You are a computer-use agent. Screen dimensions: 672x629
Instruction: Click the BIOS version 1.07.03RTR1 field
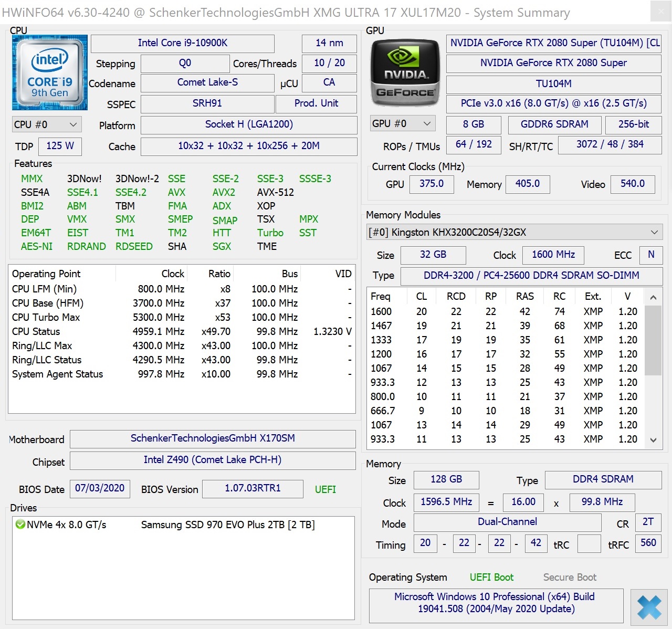(x=253, y=488)
